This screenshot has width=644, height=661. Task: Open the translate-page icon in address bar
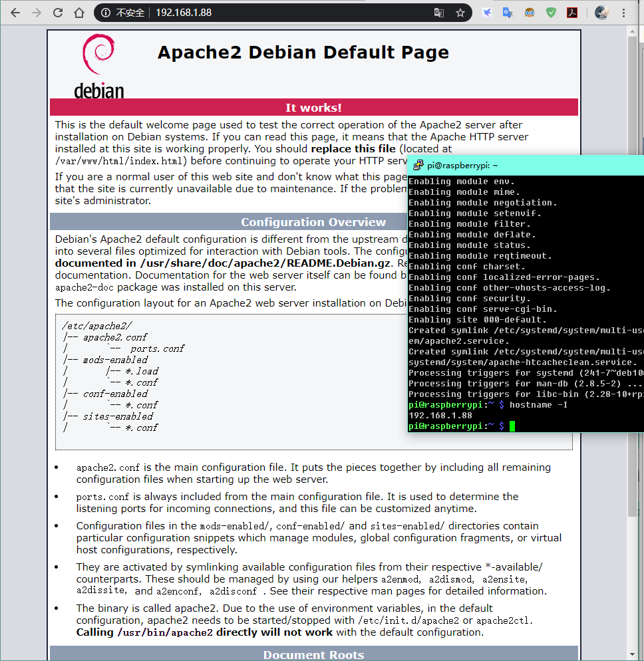[439, 13]
